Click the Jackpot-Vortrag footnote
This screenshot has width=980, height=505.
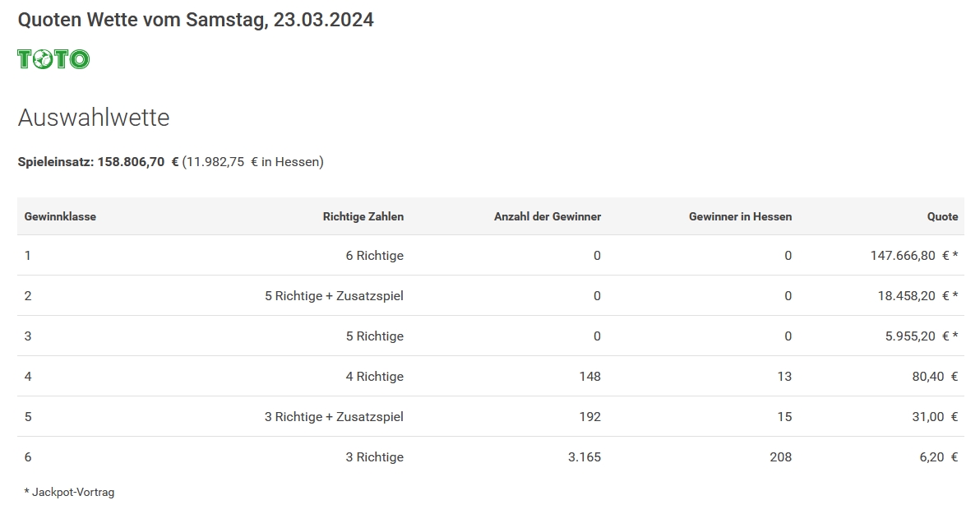click(x=69, y=493)
